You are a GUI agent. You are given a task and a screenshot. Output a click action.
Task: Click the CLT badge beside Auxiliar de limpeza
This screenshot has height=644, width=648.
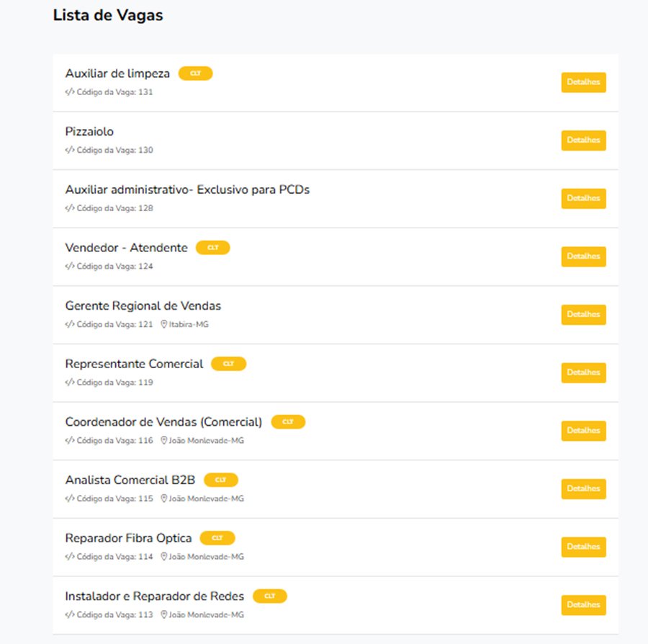[195, 73]
